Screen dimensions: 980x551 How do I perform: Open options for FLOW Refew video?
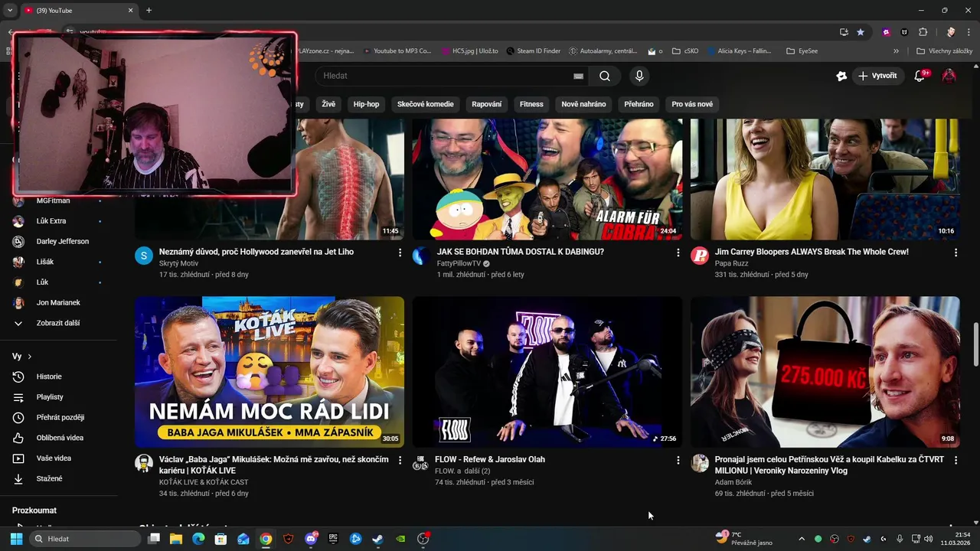(x=678, y=461)
